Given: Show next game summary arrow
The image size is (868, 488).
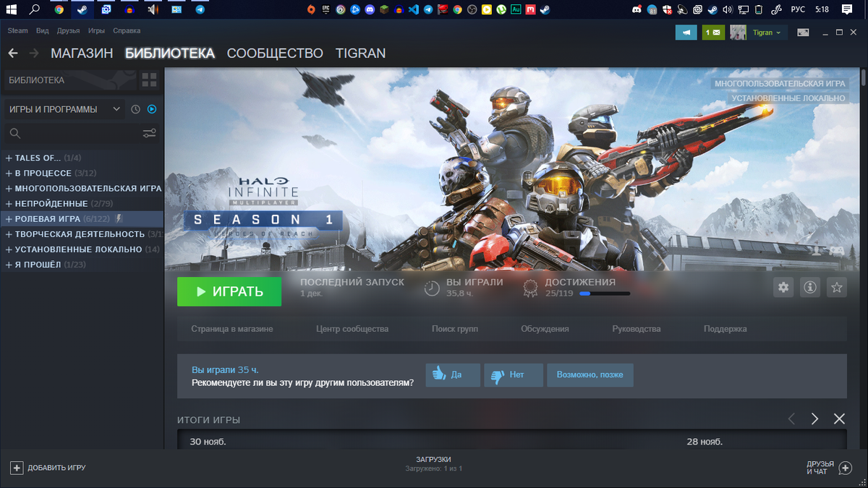Looking at the screenshot, I should [815, 419].
